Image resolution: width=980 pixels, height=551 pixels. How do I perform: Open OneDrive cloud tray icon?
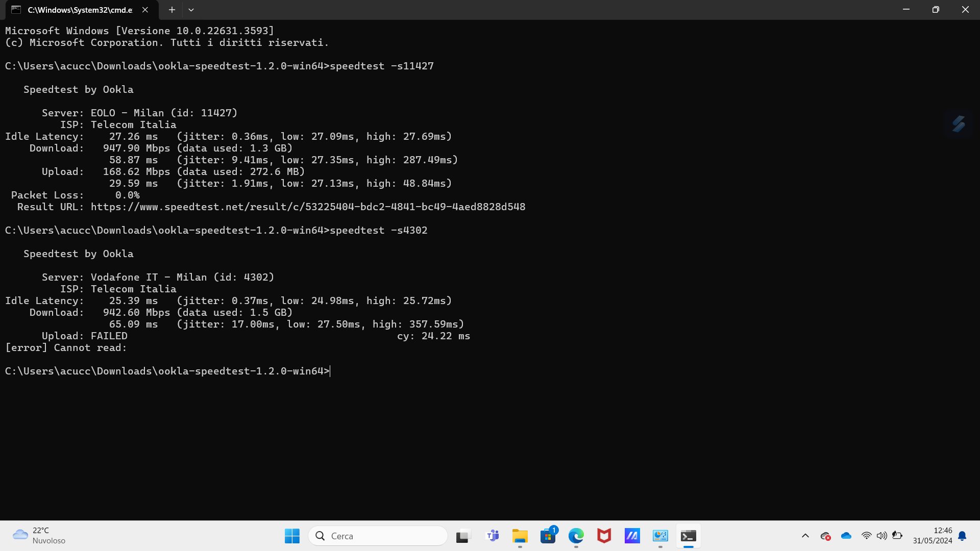click(x=846, y=536)
